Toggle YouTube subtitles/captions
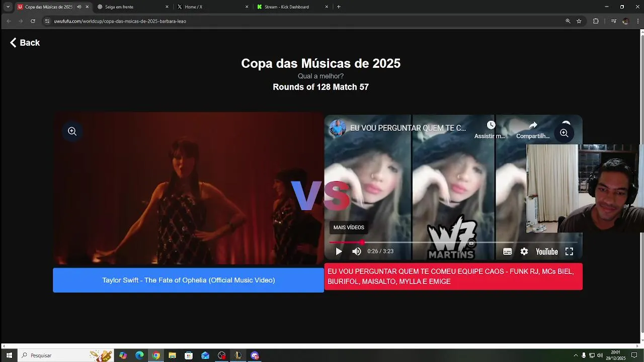This screenshot has height=362, width=644. coord(507,251)
